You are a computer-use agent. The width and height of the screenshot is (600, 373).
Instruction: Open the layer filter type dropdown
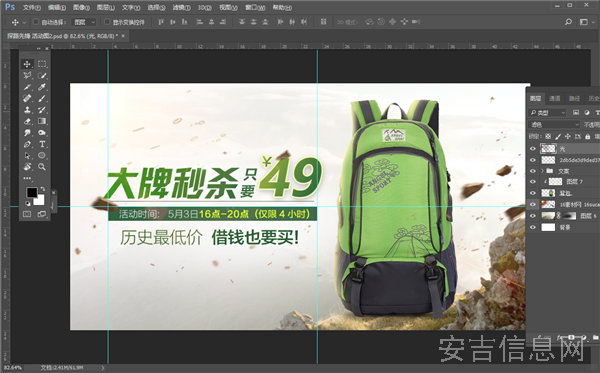(x=547, y=112)
